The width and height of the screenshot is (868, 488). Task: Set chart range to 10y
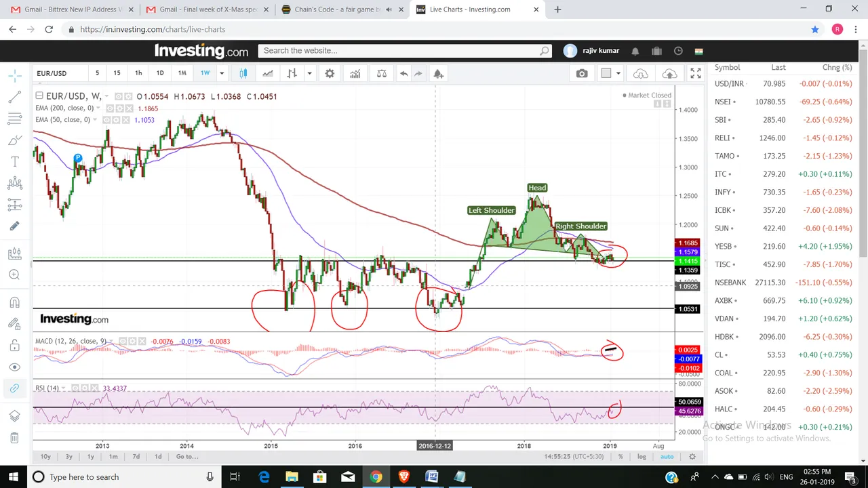pyautogui.click(x=45, y=457)
